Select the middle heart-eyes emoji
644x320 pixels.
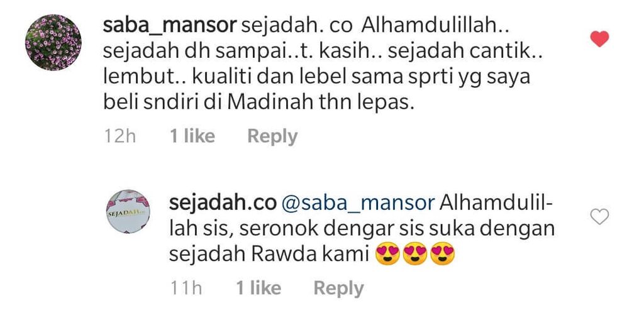click(415, 255)
